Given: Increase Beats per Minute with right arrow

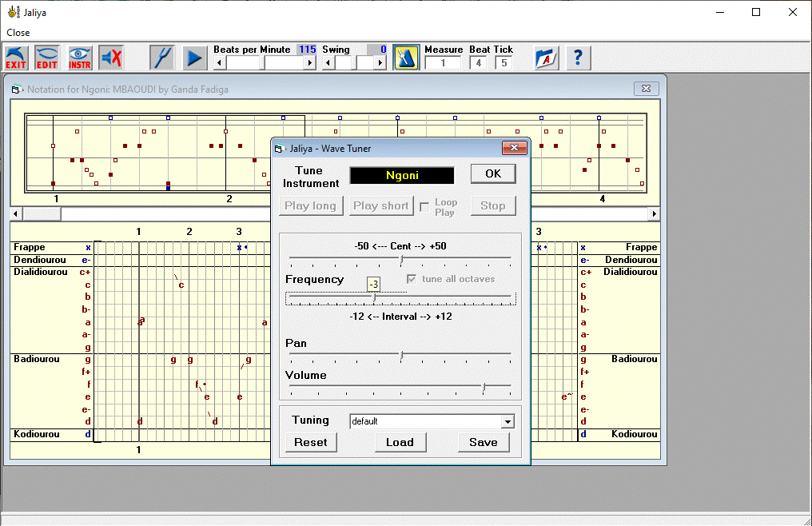Looking at the screenshot, I should 311,62.
